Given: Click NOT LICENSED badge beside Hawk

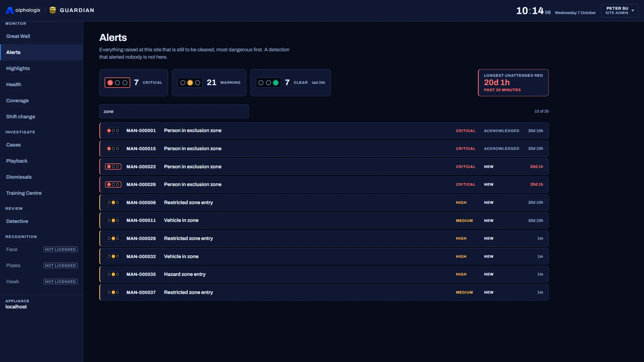Looking at the screenshot, I should 60,282.
